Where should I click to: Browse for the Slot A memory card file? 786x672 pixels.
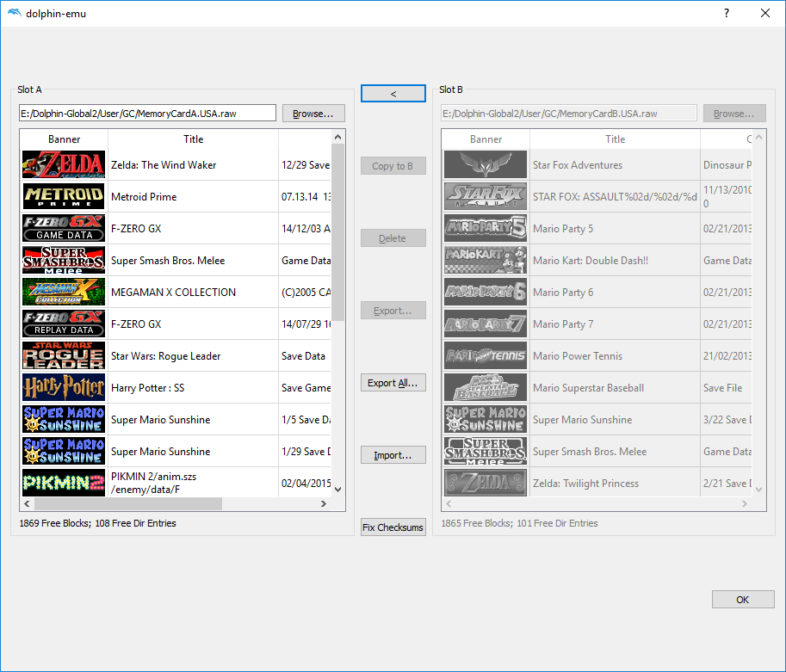click(x=313, y=113)
